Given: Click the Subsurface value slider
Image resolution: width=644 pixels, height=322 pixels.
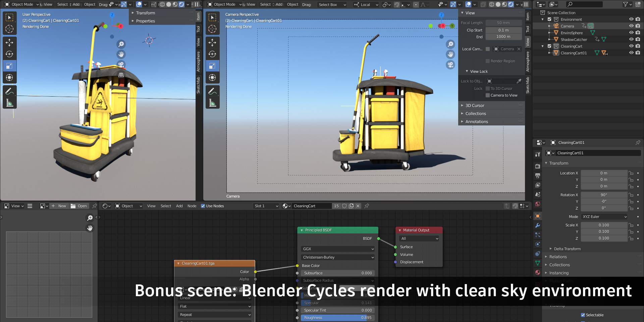Looking at the screenshot, I should 338,273.
